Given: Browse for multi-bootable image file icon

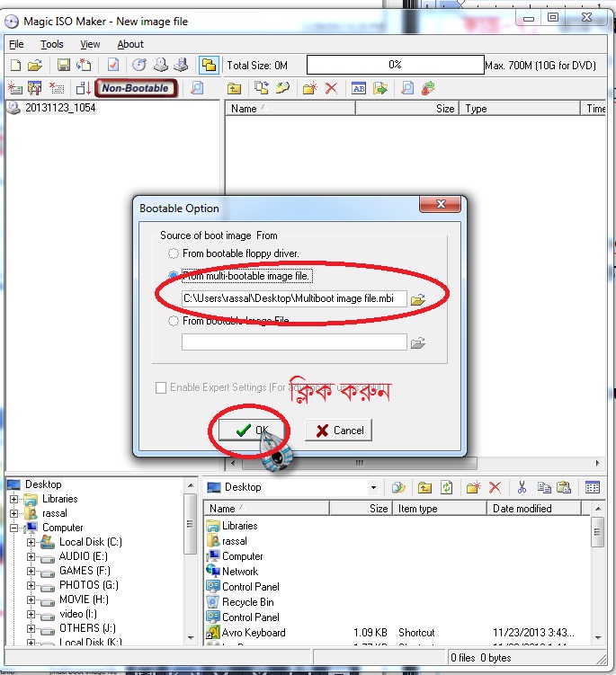Looking at the screenshot, I should tap(417, 299).
